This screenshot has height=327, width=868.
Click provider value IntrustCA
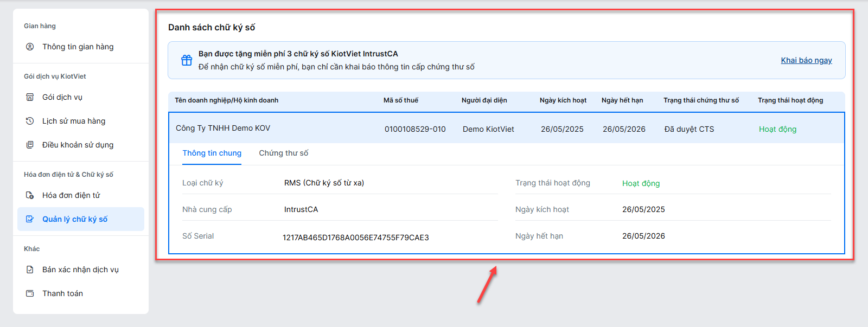[301, 209]
